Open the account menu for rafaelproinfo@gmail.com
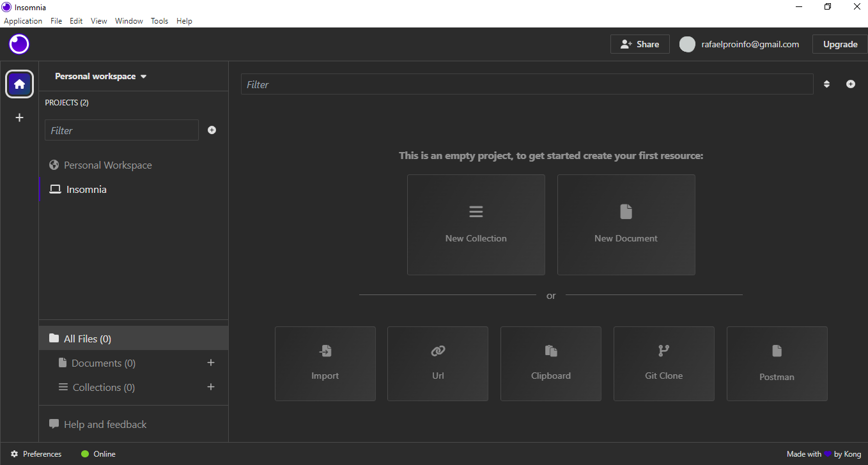 click(x=740, y=44)
